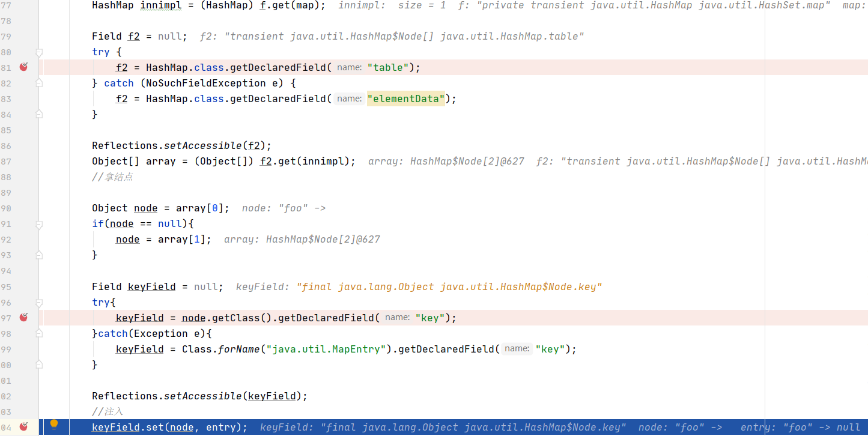
Task: Click the comment //拿结点
Action: point(112,177)
